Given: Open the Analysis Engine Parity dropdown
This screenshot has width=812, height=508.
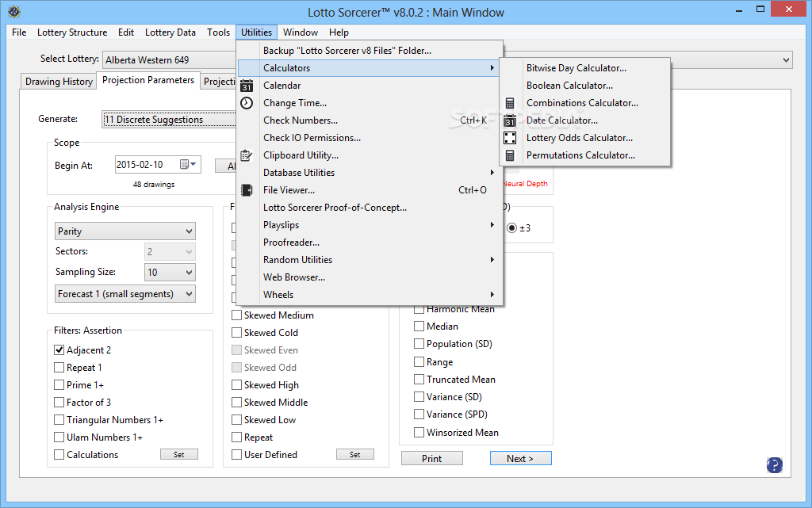Looking at the screenshot, I should [x=124, y=231].
